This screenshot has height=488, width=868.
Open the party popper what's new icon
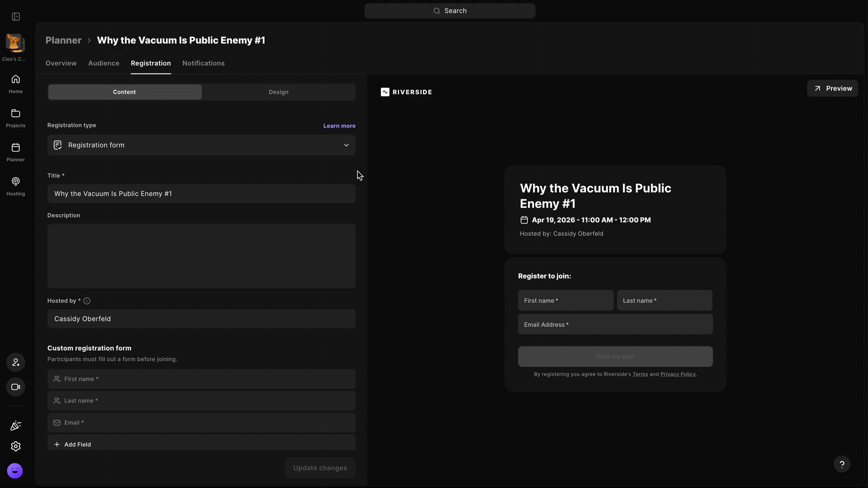pos(15,426)
